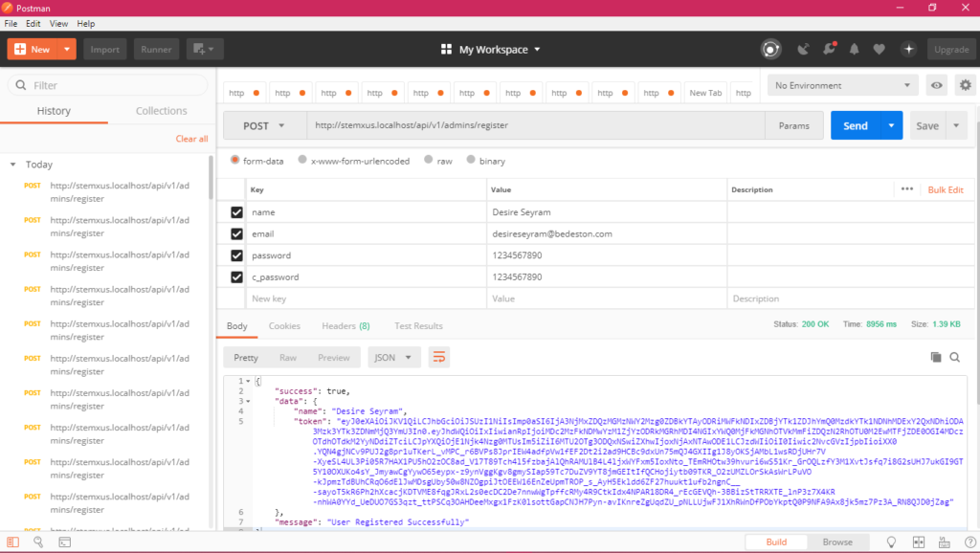Open the Headers response tab
The height and width of the screenshot is (553, 980).
click(345, 325)
